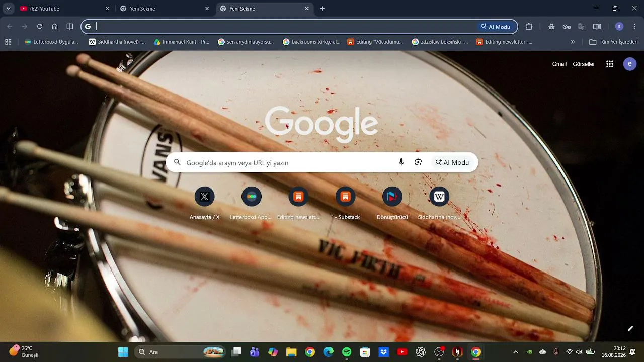This screenshot has width=644, height=362.
Task: Open the Siddhartha (novel) bookmark
Action: 117,42
